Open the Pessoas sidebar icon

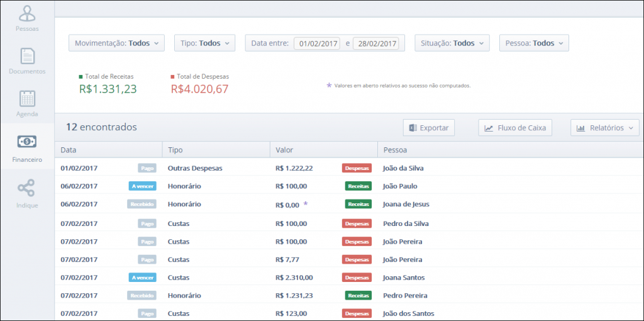pos(27,14)
